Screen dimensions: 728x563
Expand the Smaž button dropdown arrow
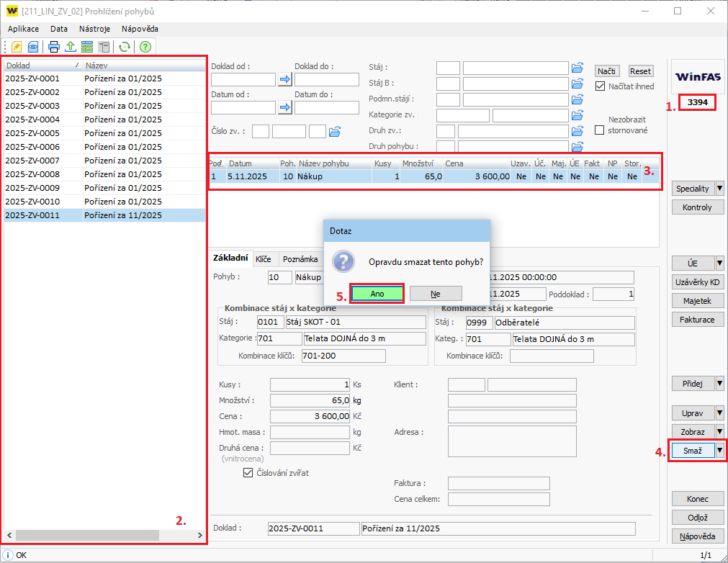point(719,450)
